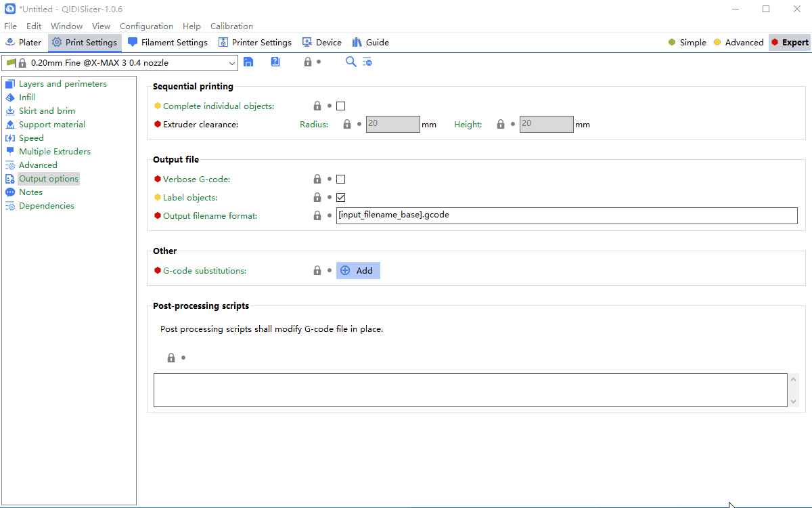Click Add G-code substitution button
The height and width of the screenshot is (508, 812).
[358, 270]
